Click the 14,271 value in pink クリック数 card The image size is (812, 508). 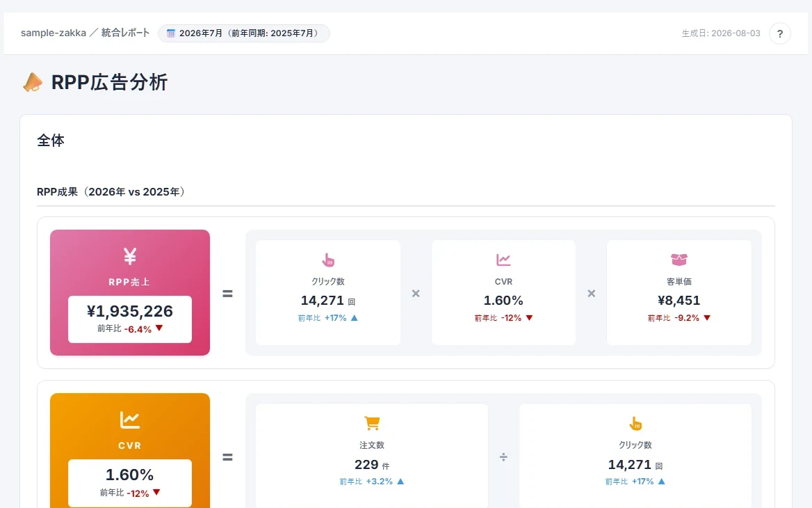click(322, 301)
